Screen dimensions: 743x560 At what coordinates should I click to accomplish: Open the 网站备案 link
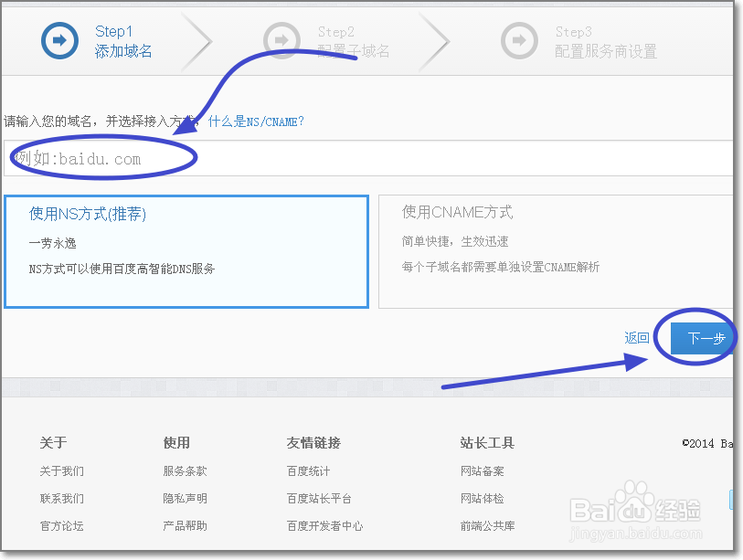483,470
